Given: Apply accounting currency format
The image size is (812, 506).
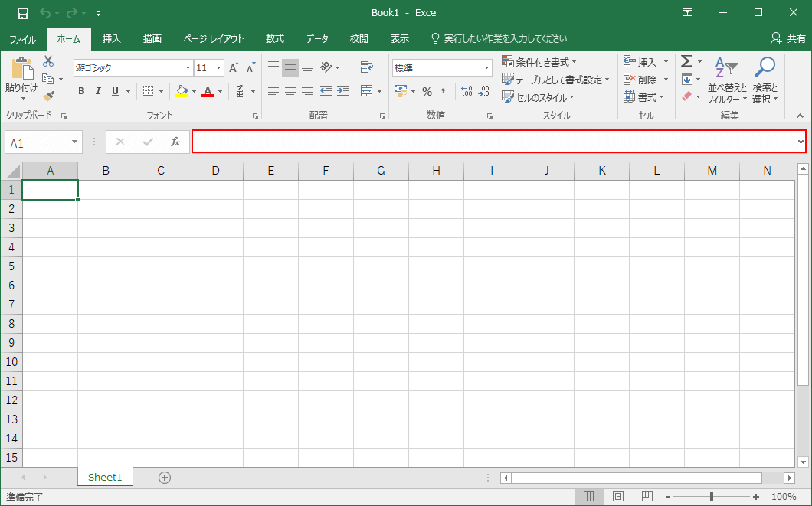Looking at the screenshot, I should click(401, 91).
